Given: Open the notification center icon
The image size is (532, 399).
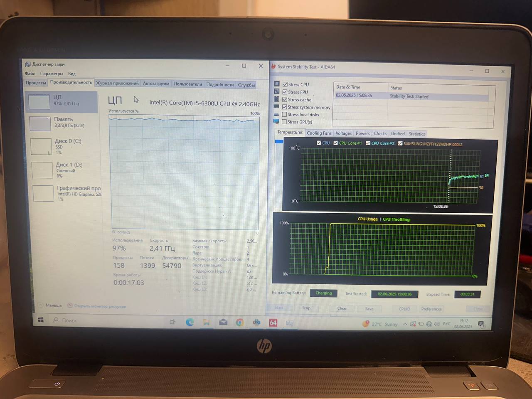Looking at the screenshot, I should [x=481, y=324].
